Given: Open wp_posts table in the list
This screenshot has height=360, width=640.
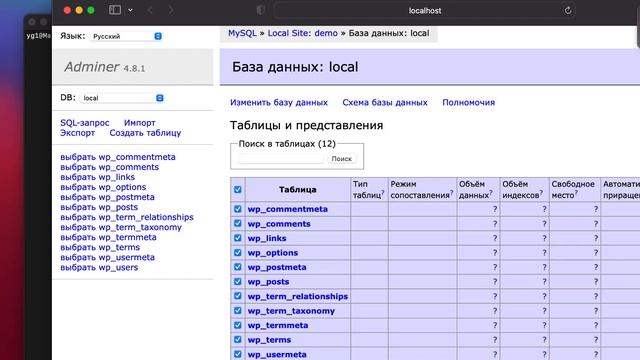Looking at the screenshot, I should pos(268,282).
